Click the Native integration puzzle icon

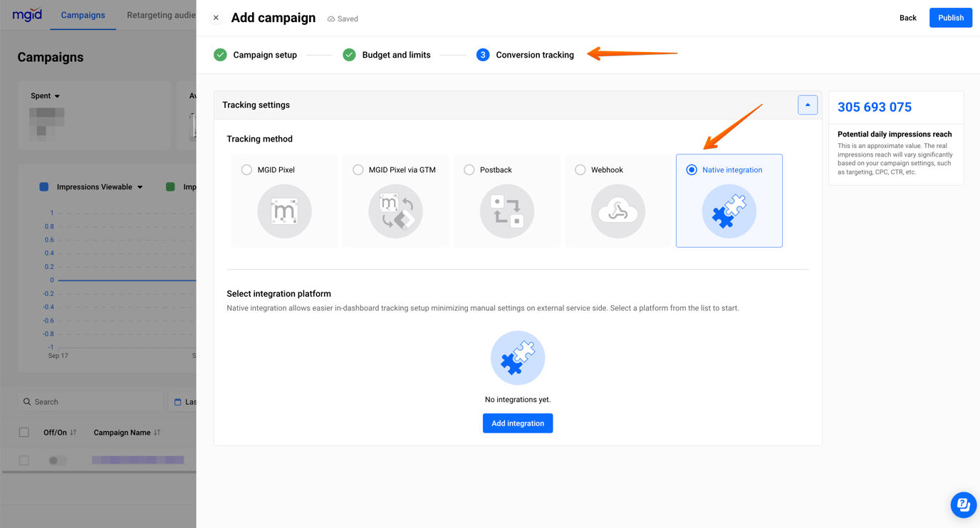point(729,211)
